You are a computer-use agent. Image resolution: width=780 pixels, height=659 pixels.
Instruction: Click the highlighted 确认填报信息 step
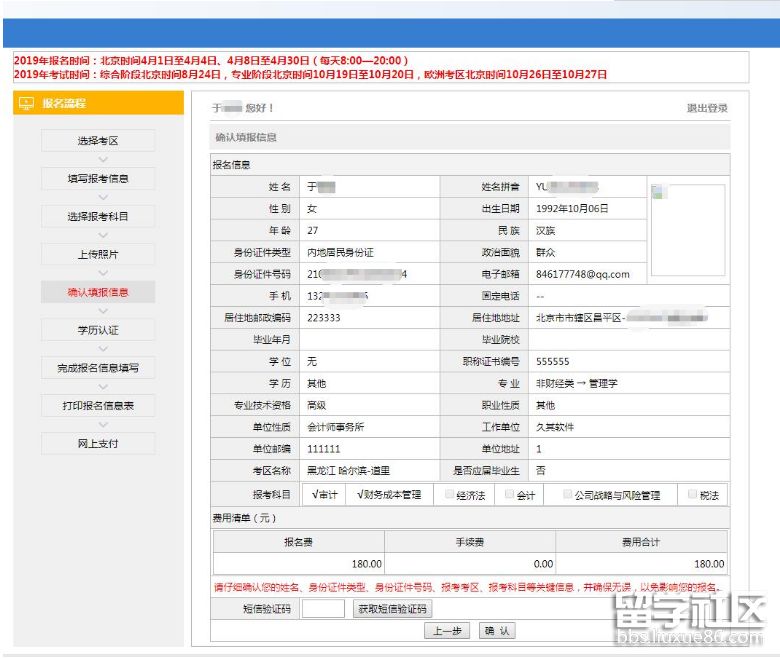98,292
